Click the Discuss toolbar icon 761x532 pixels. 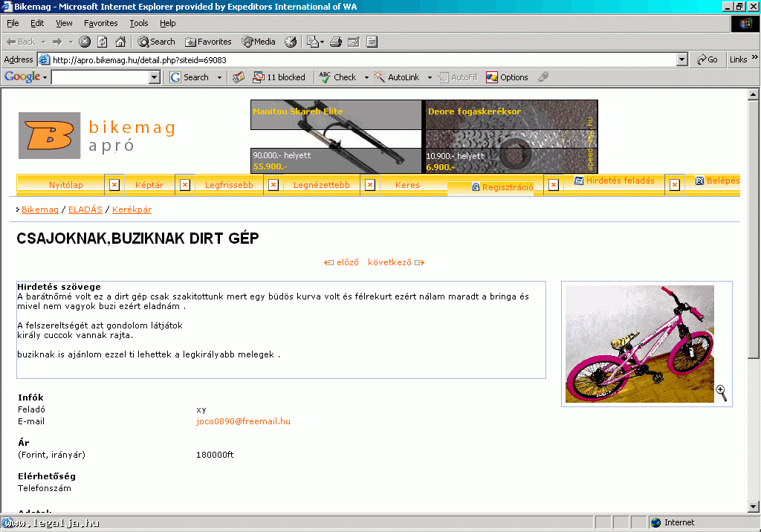click(x=372, y=42)
